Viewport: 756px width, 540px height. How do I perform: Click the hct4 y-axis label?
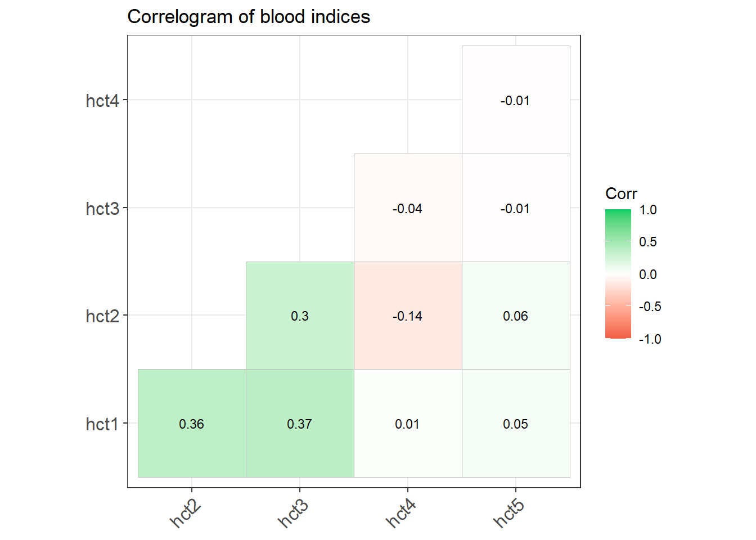click(102, 101)
